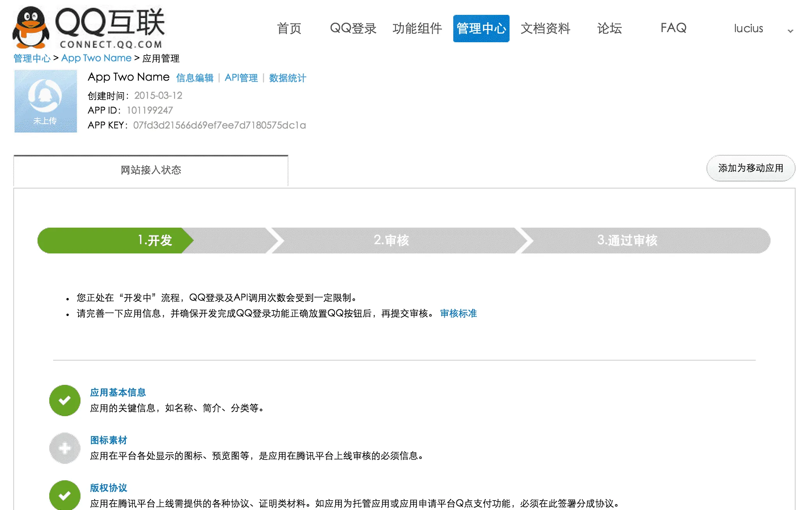This screenshot has height=510, width=812.
Task: Click the App Two Name app thumbnail
Action: [46, 101]
